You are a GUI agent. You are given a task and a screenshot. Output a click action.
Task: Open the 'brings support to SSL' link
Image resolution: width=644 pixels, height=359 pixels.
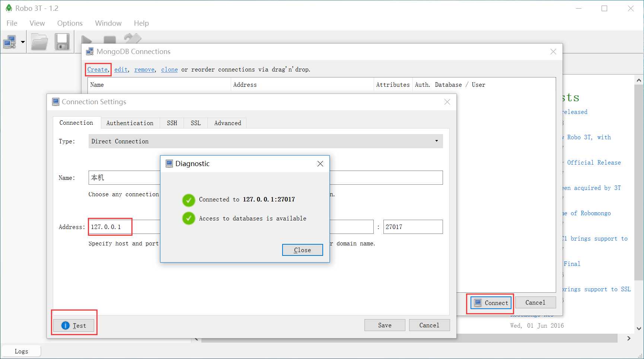[597, 289]
